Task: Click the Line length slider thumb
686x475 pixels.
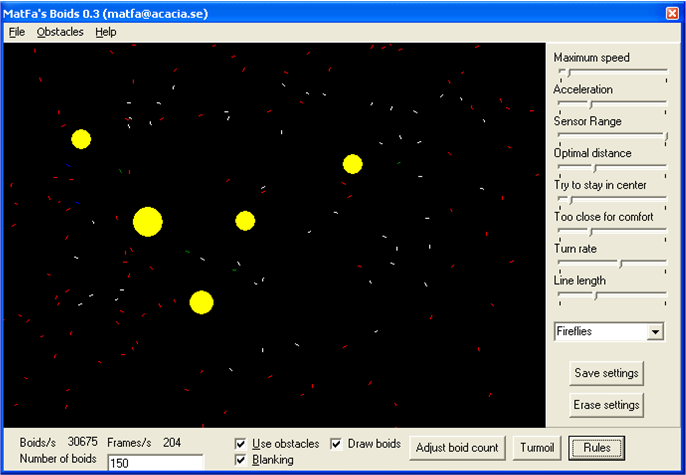Action: pyautogui.click(x=595, y=296)
